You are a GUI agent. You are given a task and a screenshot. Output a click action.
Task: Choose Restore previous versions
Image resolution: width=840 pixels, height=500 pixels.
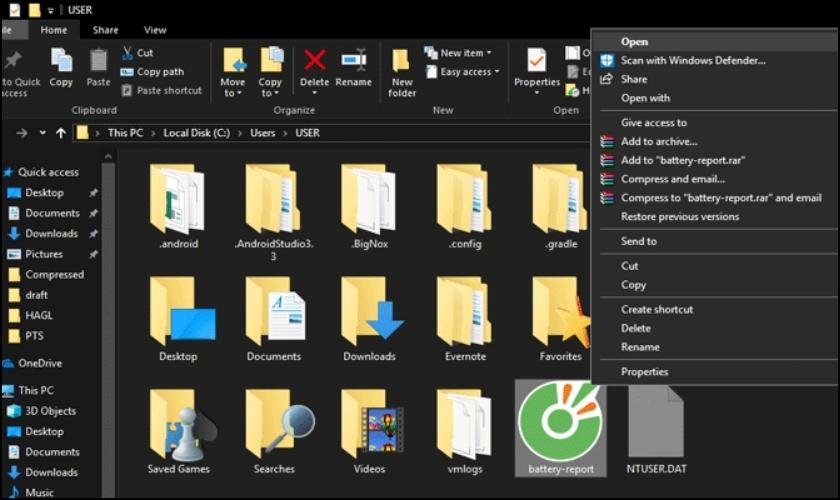point(715,217)
